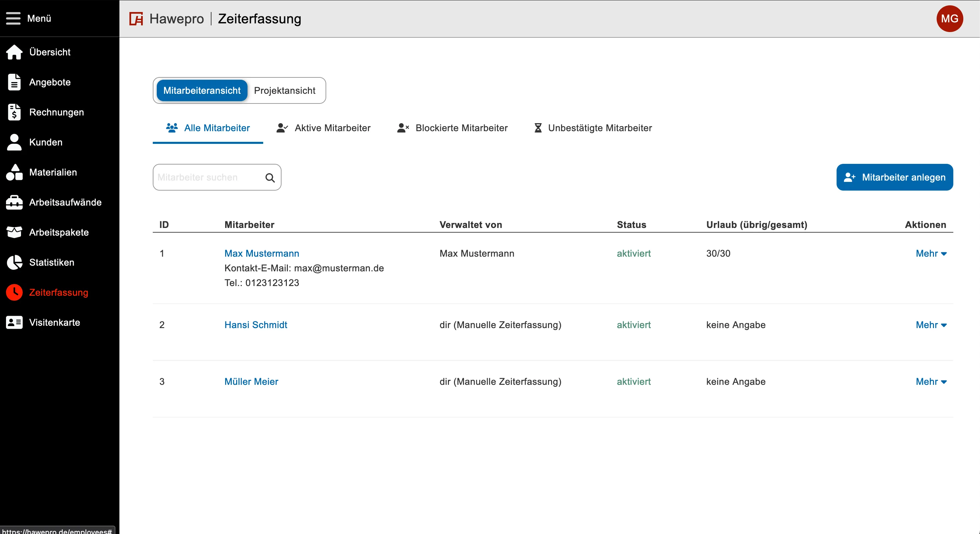
Task: Click the 30/30 vacation value
Action: [x=718, y=254]
